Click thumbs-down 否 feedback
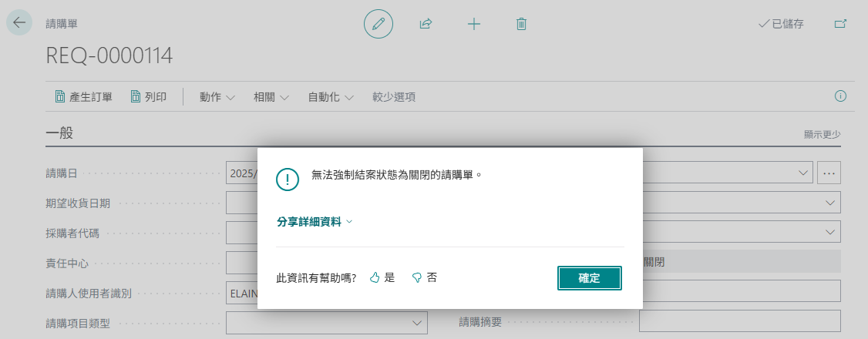The image size is (868, 339). click(x=425, y=277)
